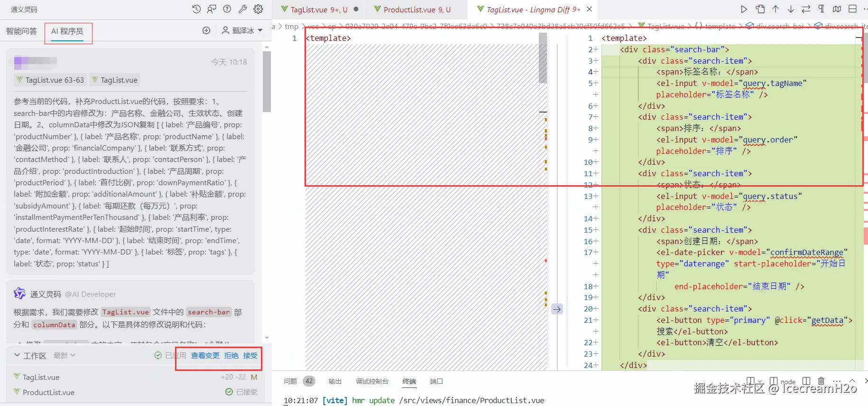Open 最新 version dropdown
This screenshot has height=406, width=868.
click(x=65, y=355)
